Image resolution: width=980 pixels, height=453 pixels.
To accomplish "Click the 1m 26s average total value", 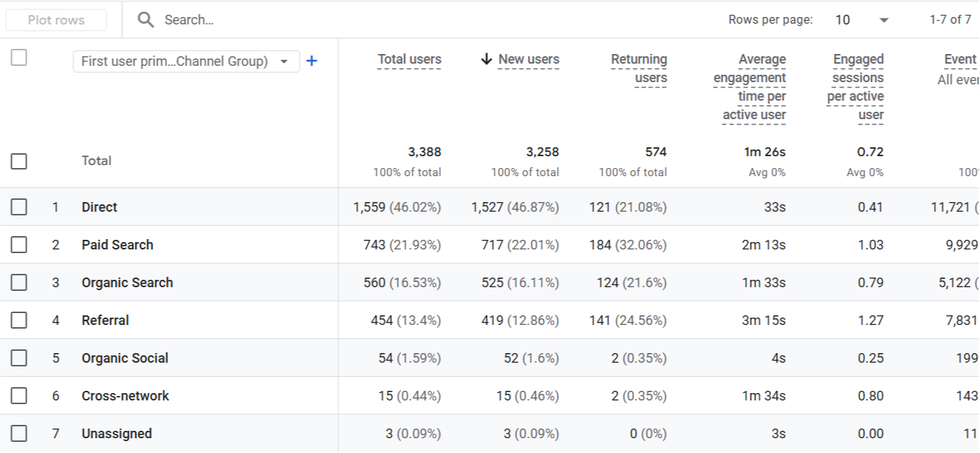I will [765, 152].
